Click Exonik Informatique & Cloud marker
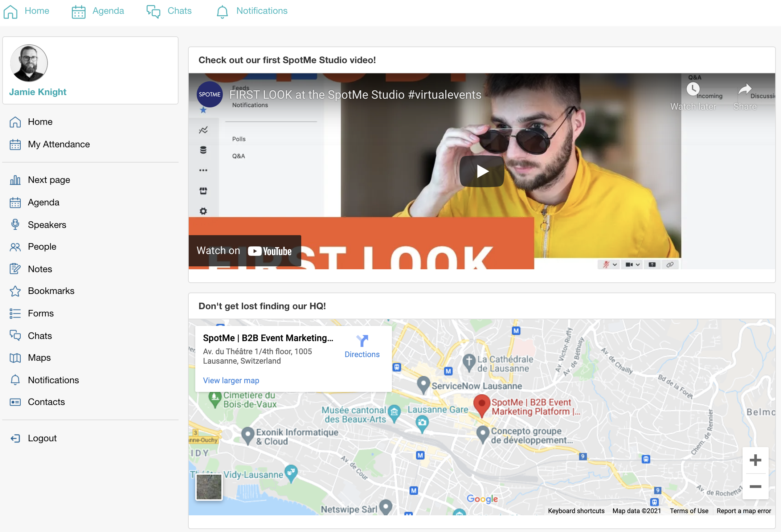781x532 pixels. point(248,435)
